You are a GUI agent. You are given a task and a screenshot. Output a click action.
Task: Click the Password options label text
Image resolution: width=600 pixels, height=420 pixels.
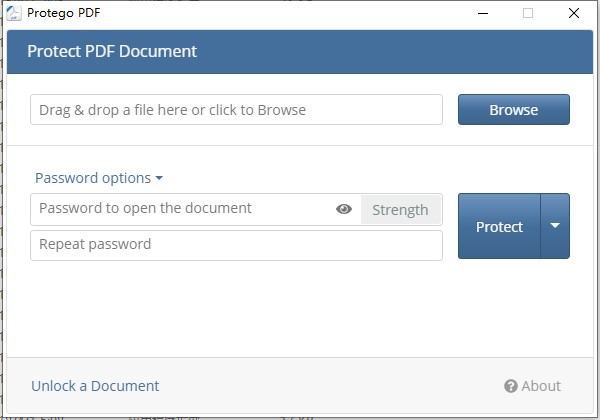click(x=93, y=178)
